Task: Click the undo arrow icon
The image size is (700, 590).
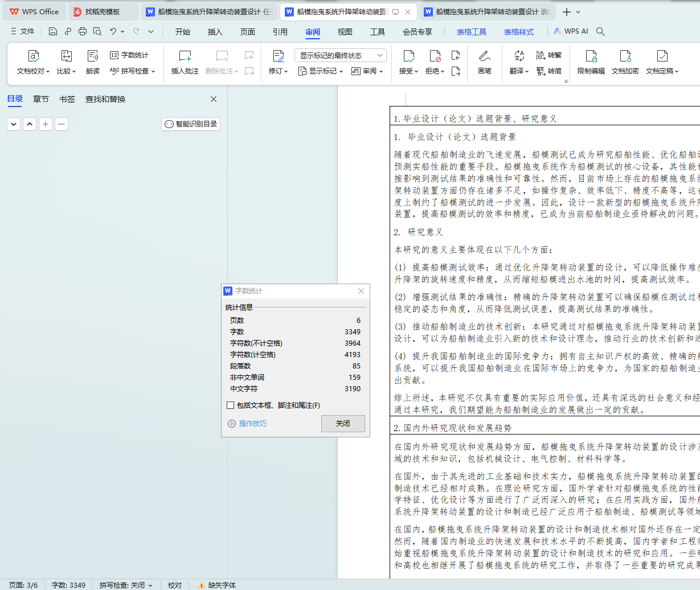Action: [113, 31]
